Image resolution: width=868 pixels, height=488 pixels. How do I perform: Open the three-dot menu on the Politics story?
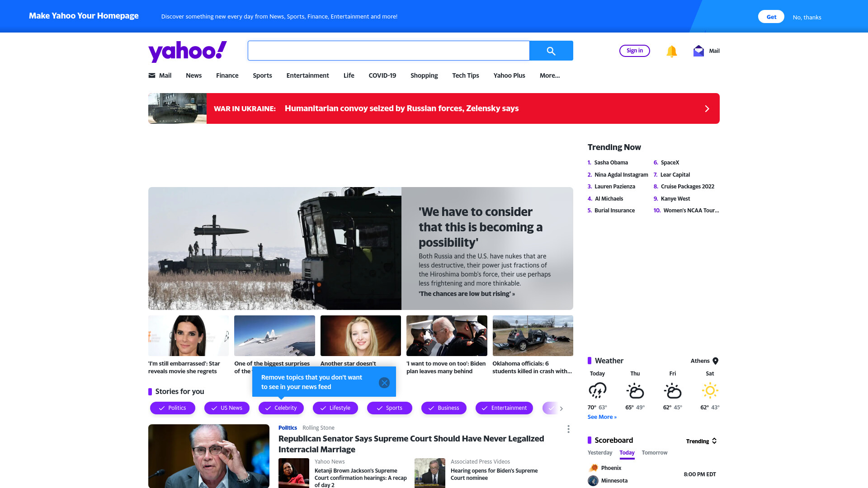tap(568, 429)
